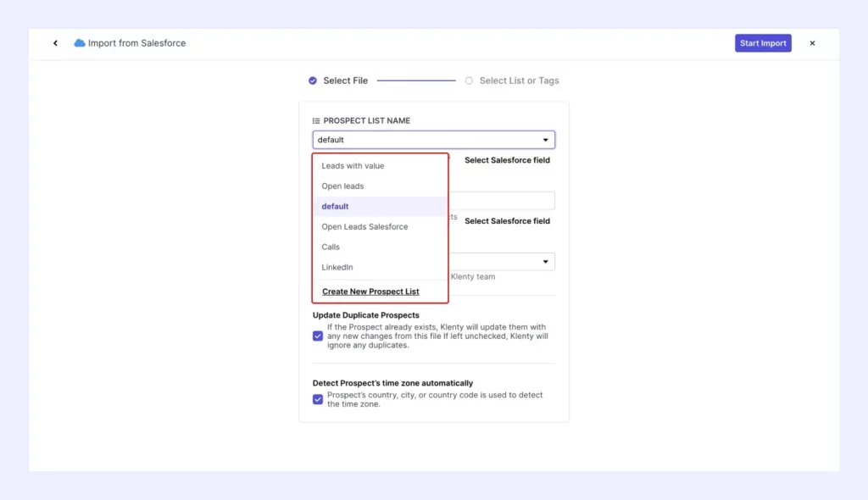
Task: Click the Prospect List Name list icon
Action: click(x=316, y=120)
